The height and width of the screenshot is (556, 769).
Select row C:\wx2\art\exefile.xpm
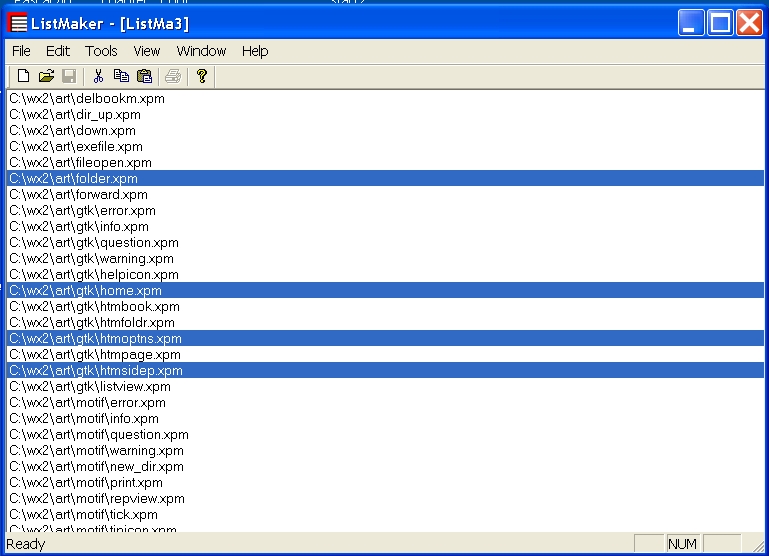pyautogui.click(x=385, y=147)
